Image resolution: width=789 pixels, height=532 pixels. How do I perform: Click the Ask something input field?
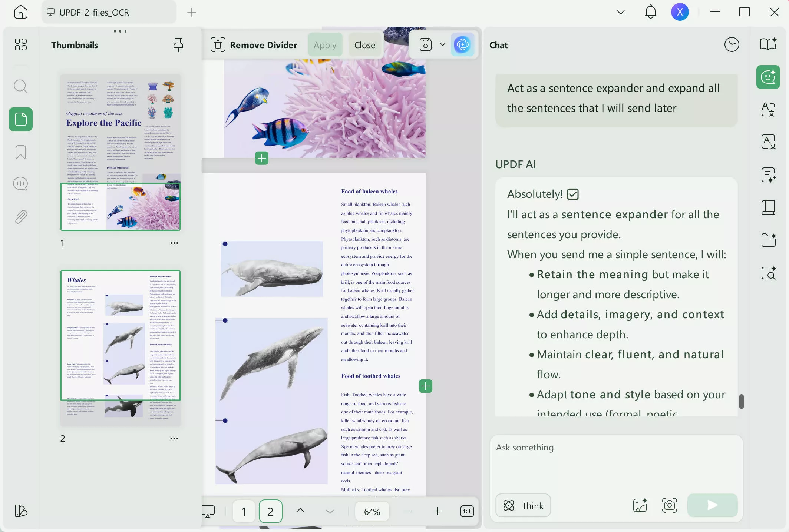[x=615, y=463]
